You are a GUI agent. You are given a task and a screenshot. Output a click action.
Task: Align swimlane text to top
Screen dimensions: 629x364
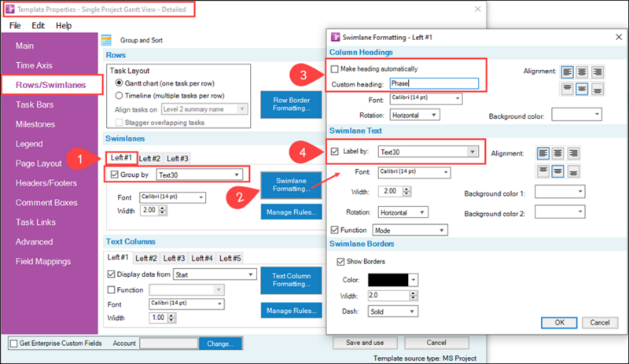(543, 171)
